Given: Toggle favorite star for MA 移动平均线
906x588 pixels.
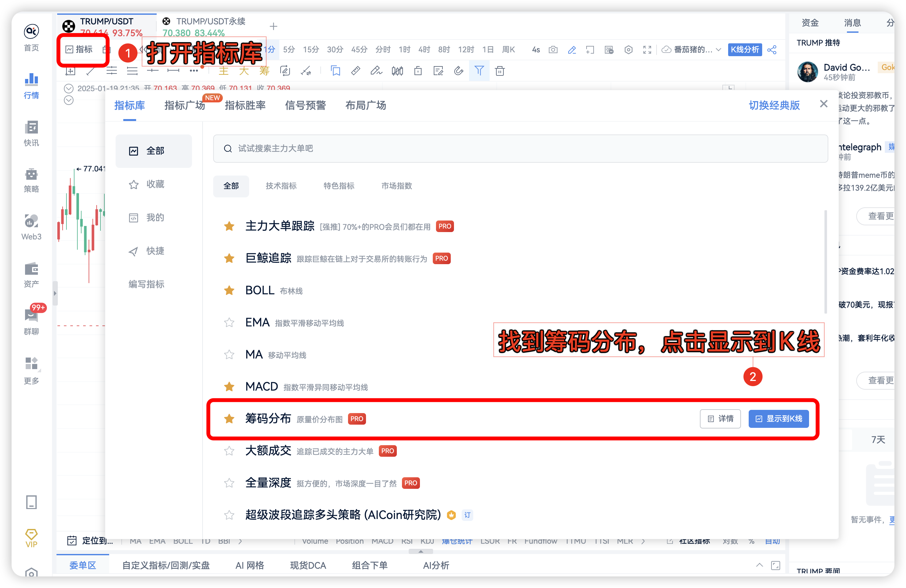Looking at the screenshot, I should coord(229,355).
